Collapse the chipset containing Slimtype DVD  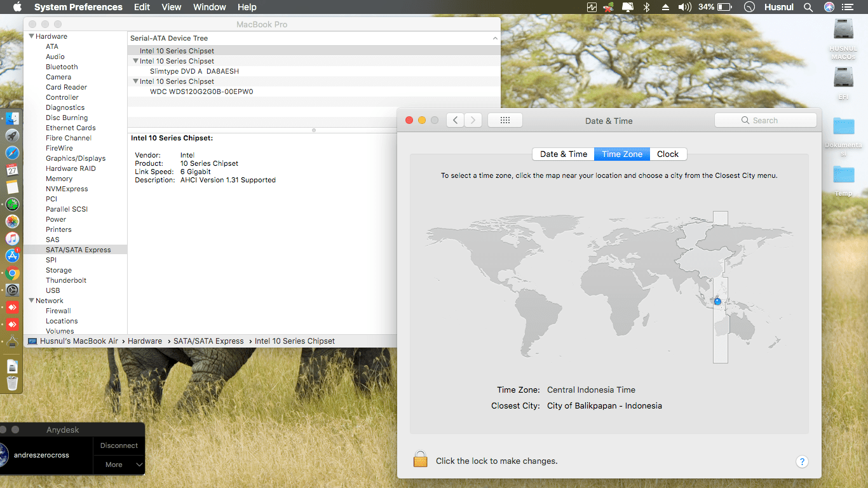click(x=135, y=61)
